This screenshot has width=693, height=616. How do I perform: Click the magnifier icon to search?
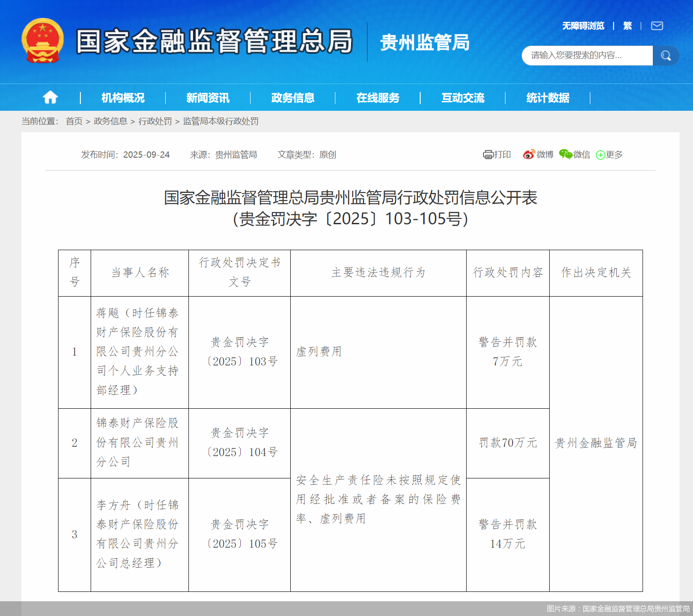(x=666, y=55)
